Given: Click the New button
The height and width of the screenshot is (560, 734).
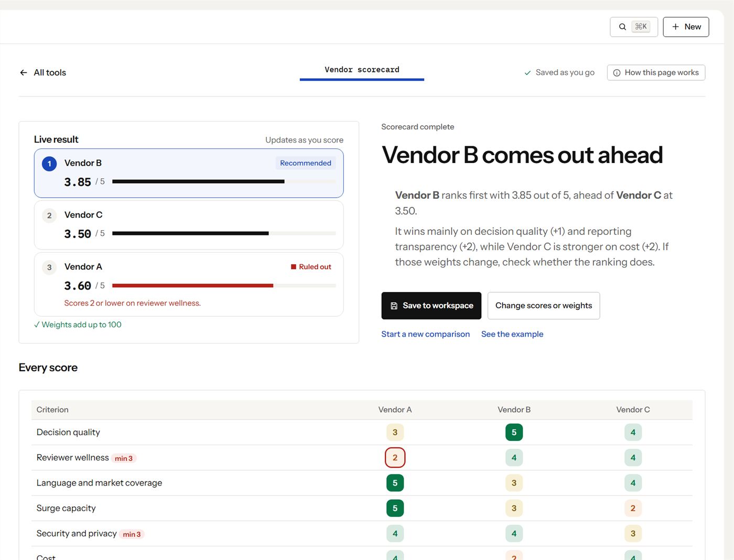Looking at the screenshot, I should [x=686, y=27].
